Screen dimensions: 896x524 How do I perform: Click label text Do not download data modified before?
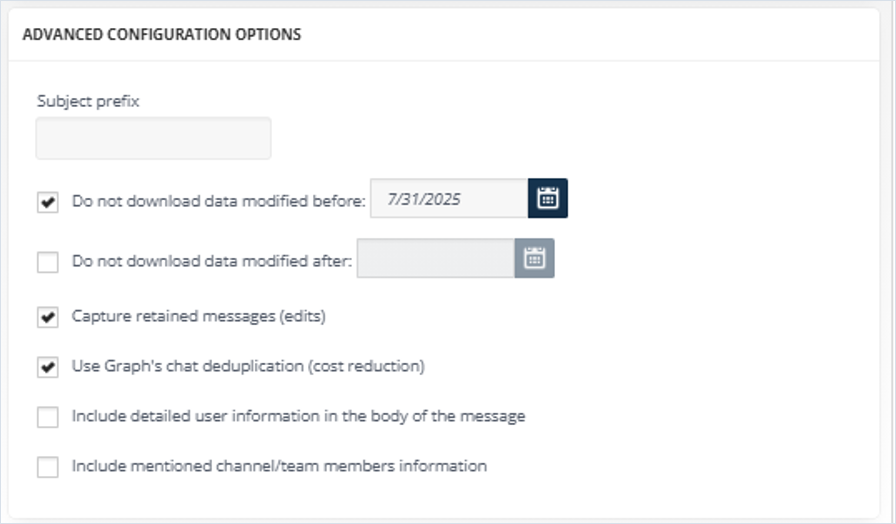coord(218,201)
